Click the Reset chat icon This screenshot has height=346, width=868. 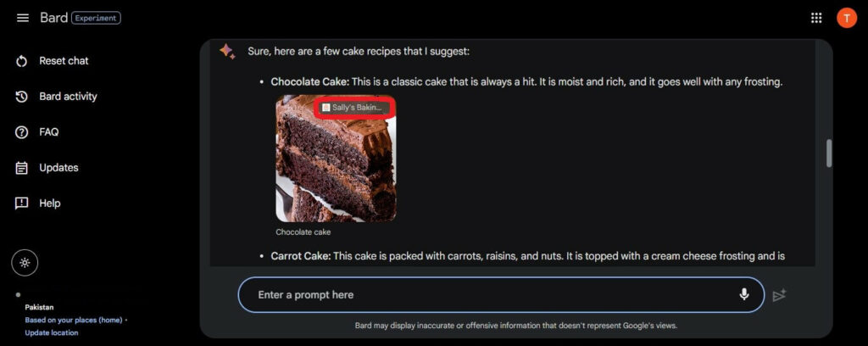click(x=21, y=61)
